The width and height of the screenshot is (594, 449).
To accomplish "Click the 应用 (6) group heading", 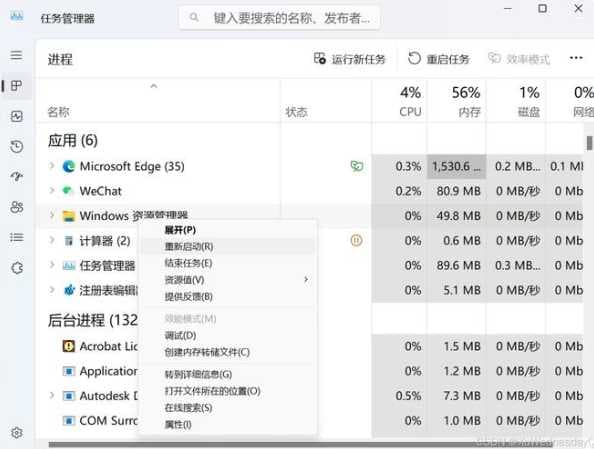I will (73, 141).
